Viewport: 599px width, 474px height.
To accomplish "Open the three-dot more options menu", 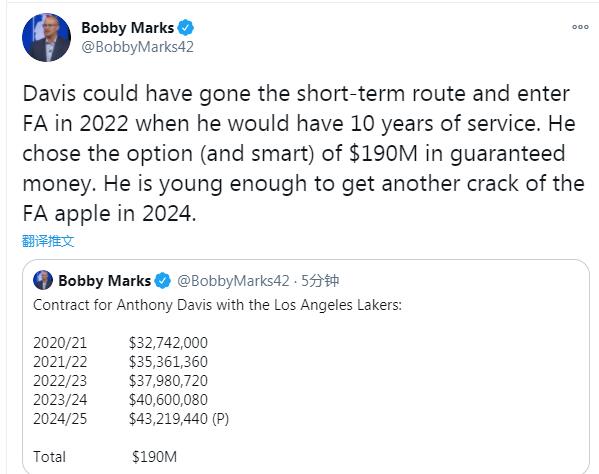I will tap(580, 27).
